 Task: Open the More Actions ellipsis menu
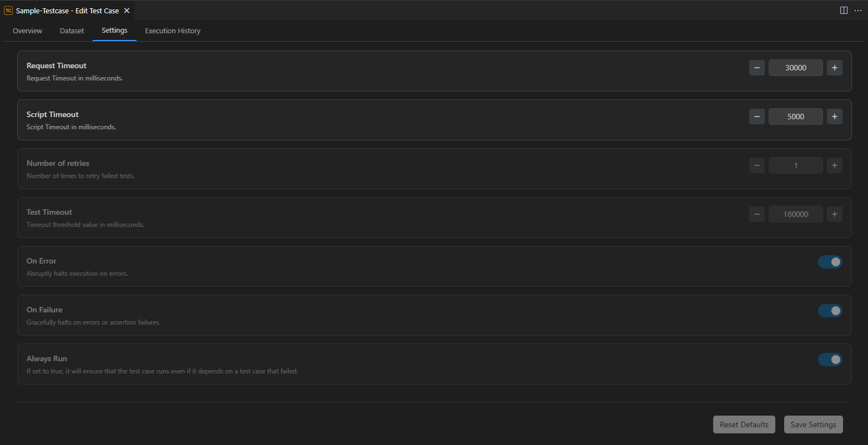pyautogui.click(x=858, y=11)
